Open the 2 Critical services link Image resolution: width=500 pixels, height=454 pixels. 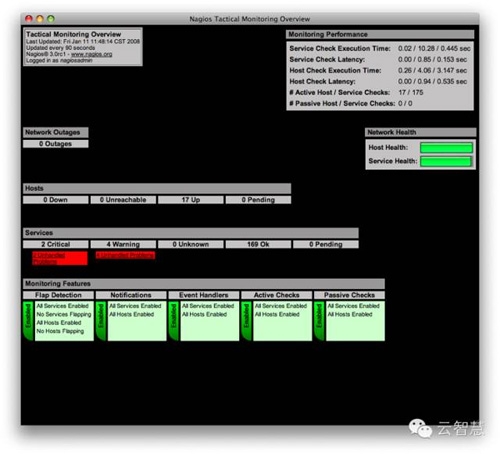pos(56,244)
